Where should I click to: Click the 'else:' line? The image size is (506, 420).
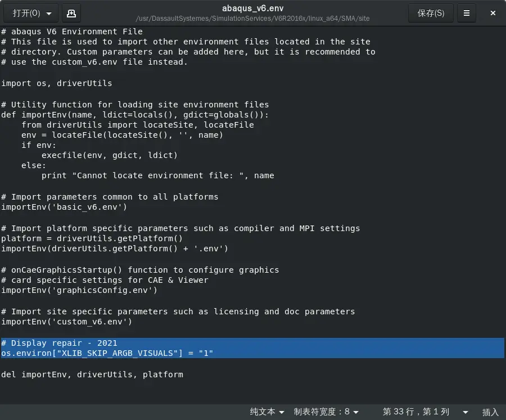coord(34,165)
